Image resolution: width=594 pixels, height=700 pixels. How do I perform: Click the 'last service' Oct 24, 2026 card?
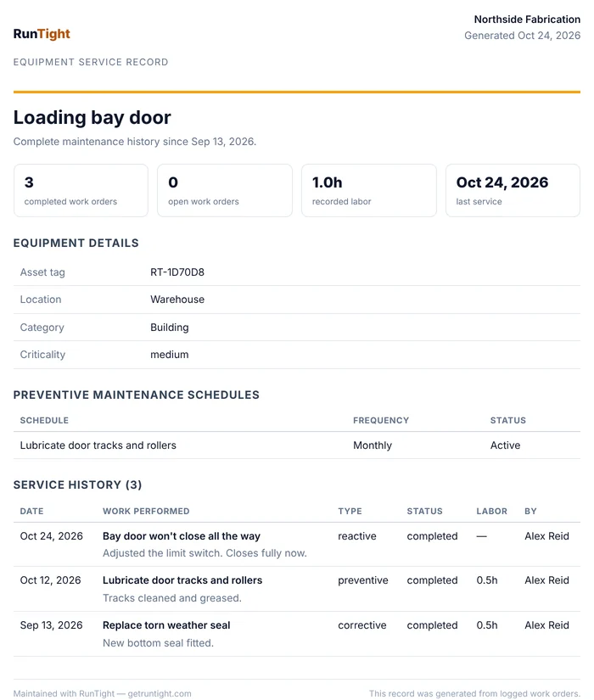pyautogui.click(x=513, y=191)
